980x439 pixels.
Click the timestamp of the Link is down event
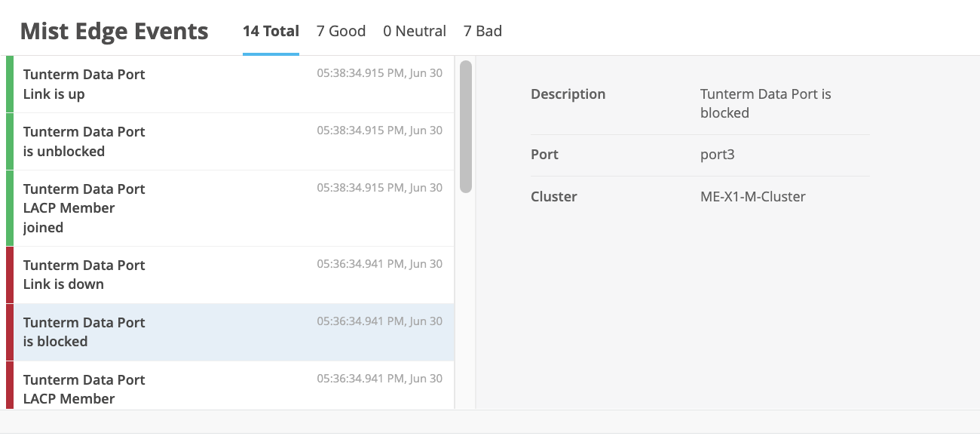coord(379,264)
